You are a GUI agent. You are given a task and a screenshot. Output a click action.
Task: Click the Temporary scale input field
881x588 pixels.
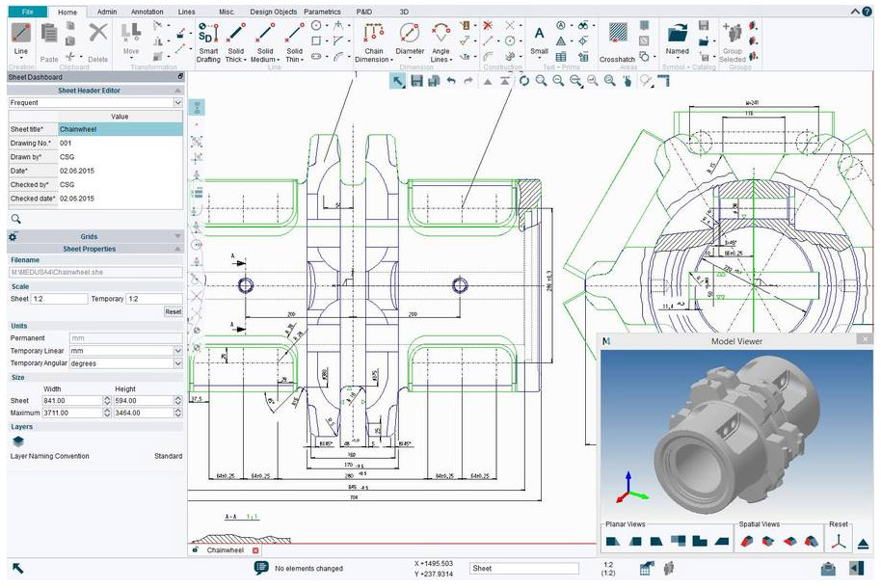[154, 299]
